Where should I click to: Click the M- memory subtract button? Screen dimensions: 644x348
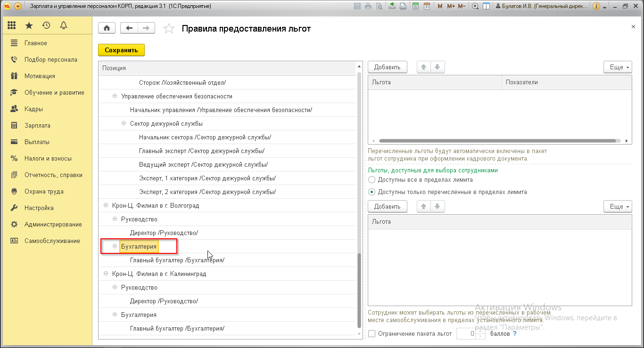(462, 7)
